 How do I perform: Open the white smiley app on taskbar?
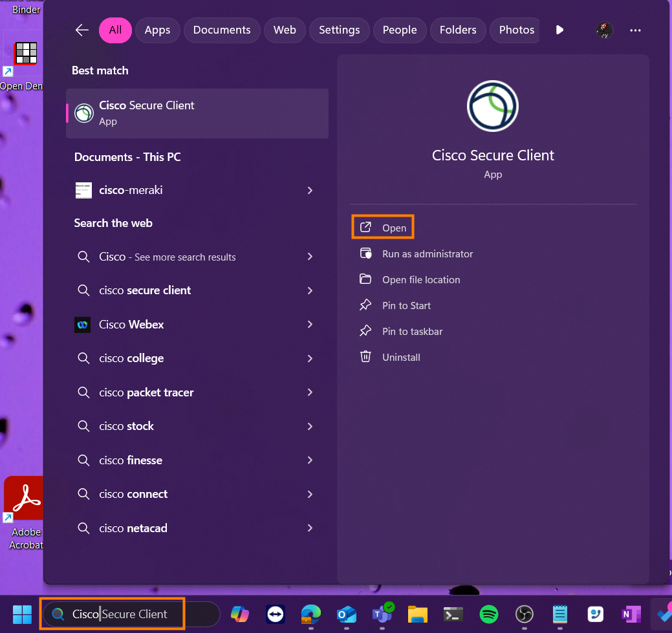click(x=595, y=614)
